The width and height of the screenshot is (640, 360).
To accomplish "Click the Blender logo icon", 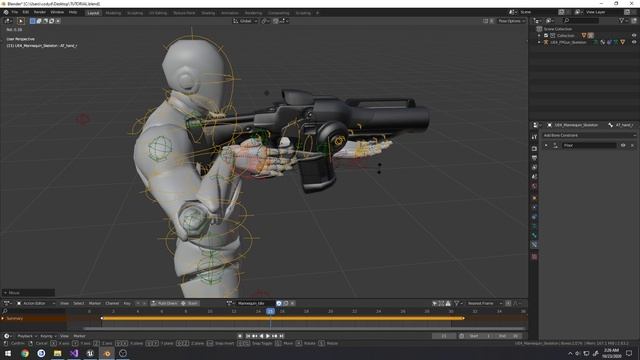I will [x=6, y=12].
